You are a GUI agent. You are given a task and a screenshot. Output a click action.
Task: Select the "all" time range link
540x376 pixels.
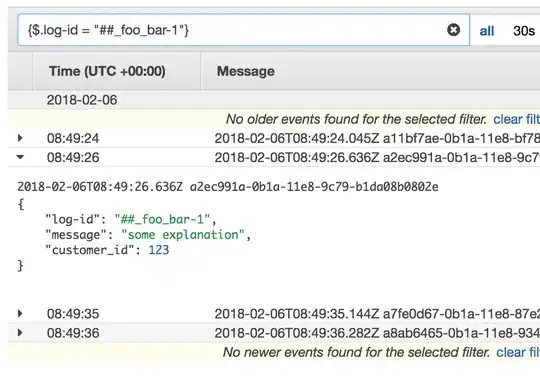tap(487, 31)
